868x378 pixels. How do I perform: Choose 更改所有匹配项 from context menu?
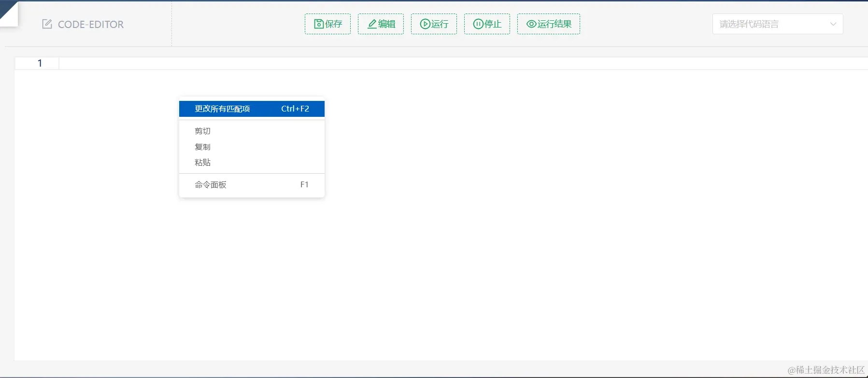[x=252, y=109]
